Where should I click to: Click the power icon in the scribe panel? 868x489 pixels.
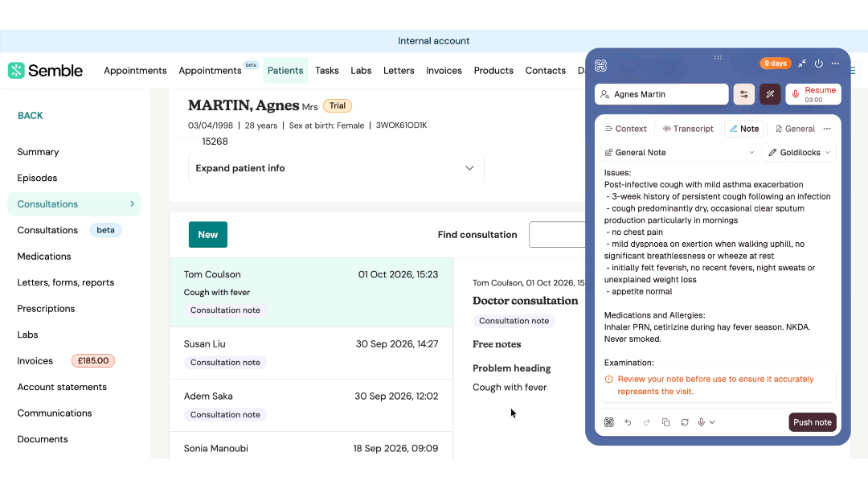point(819,63)
